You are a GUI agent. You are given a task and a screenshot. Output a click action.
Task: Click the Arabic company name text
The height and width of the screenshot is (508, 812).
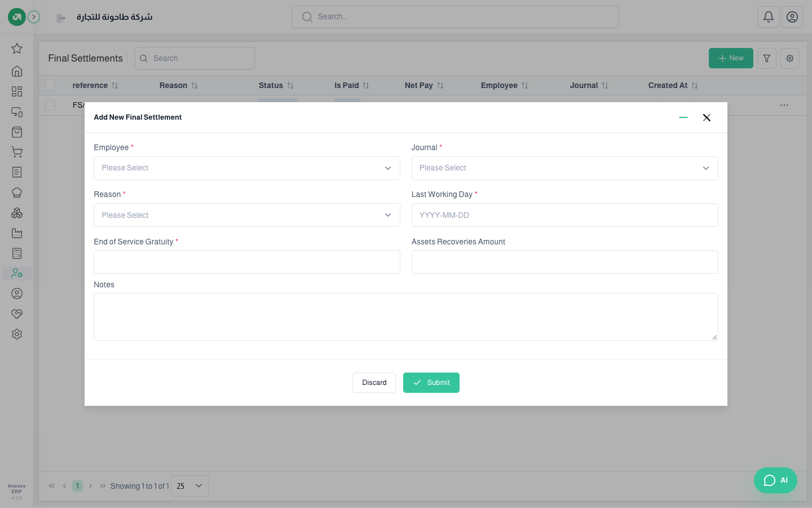pyautogui.click(x=114, y=17)
